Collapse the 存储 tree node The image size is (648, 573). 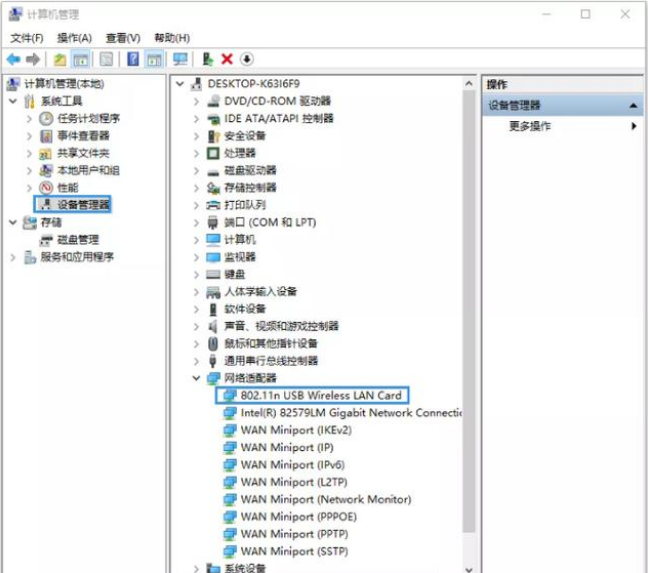point(13,222)
